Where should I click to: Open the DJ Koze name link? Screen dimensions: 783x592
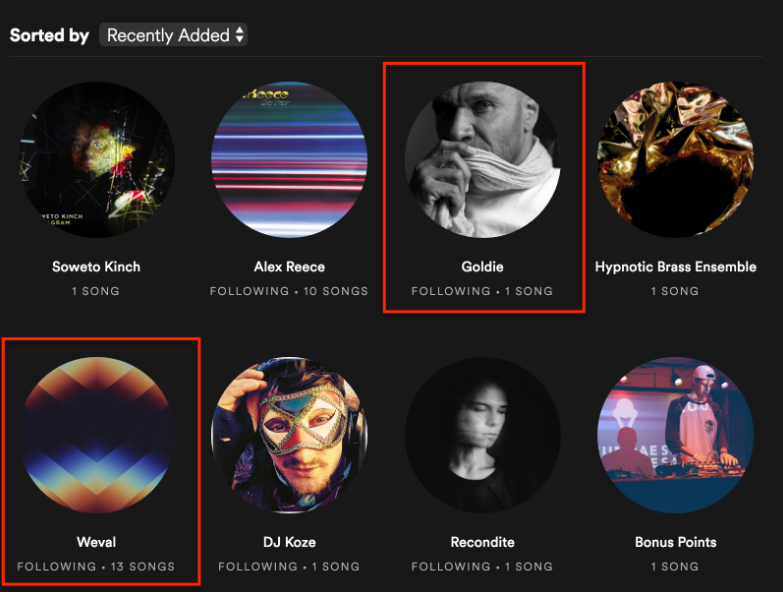click(289, 542)
